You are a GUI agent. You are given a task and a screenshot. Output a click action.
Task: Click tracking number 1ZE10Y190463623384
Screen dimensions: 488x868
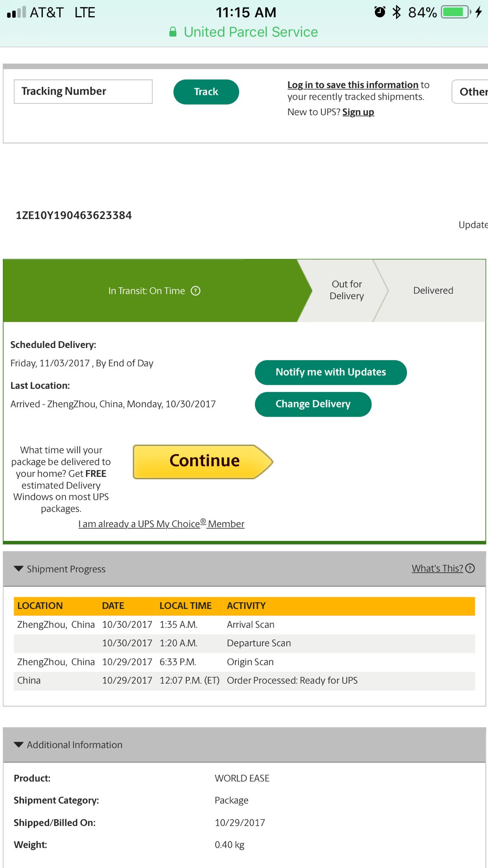[74, 215]
